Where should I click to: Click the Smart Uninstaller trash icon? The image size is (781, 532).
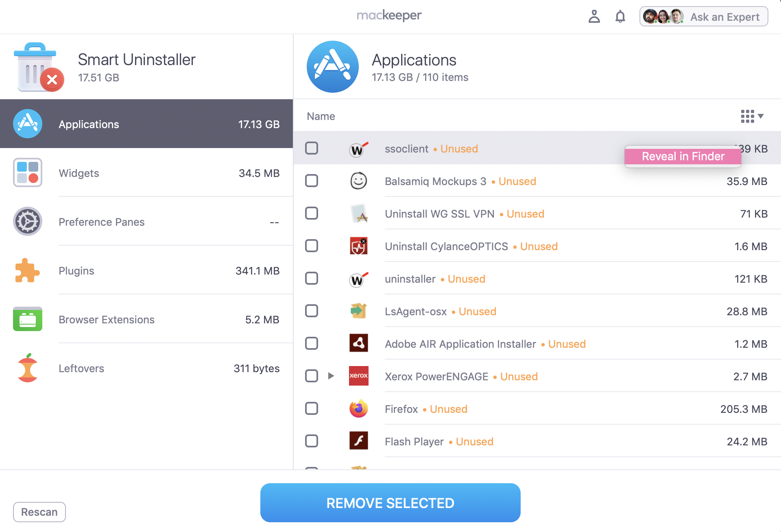(x=39, y=67)
